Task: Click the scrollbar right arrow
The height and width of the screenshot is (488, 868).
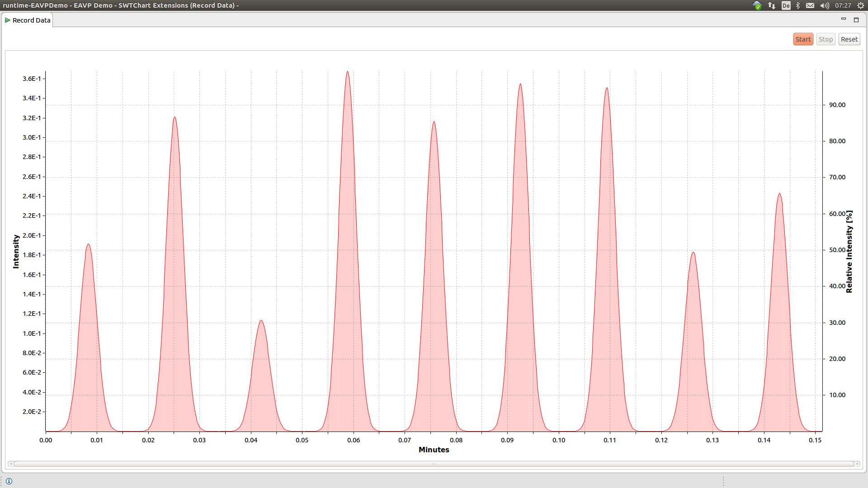Action: pyautogui.click(x=857, y=464)
